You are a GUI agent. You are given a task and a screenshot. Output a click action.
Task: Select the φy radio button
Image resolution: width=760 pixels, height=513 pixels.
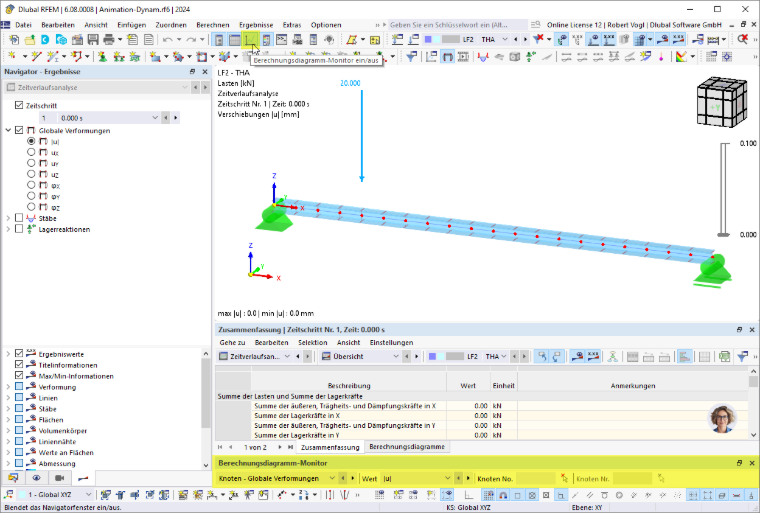coord(31,196)
